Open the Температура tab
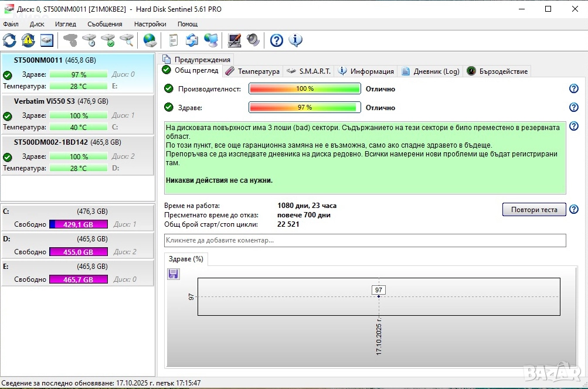This screenshot has height=389, width=588. pos(252,71)
